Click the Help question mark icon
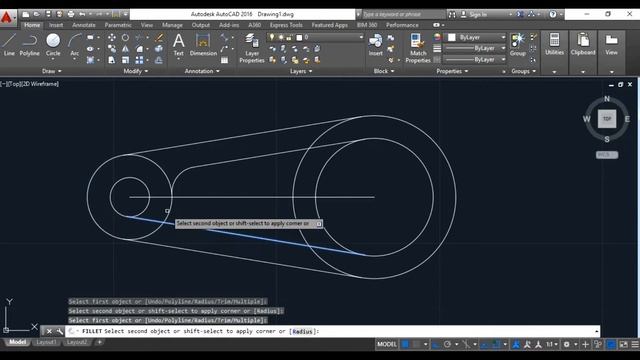Image resolution: width=640 pixels, height=360 pixels. point(553,14)
